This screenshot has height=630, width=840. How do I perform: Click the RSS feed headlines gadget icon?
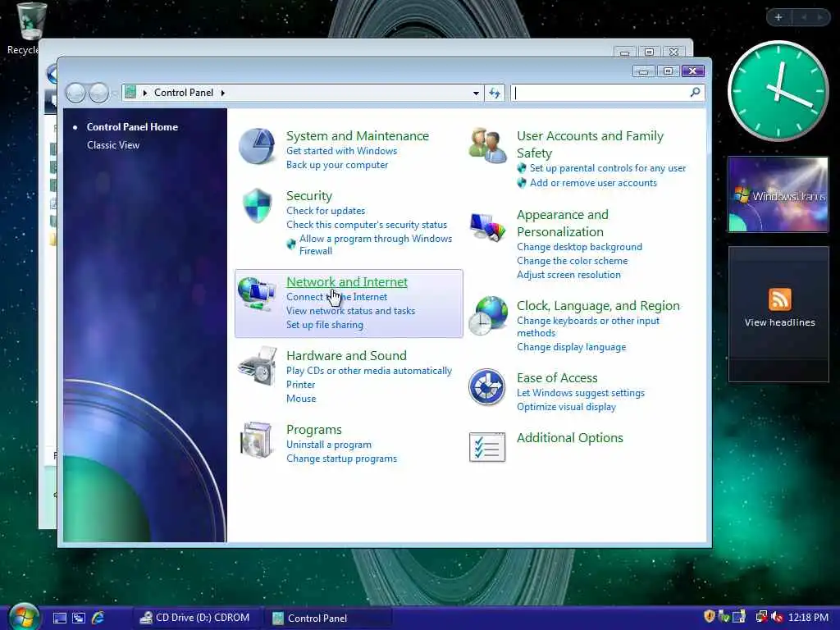pos(779,299)
